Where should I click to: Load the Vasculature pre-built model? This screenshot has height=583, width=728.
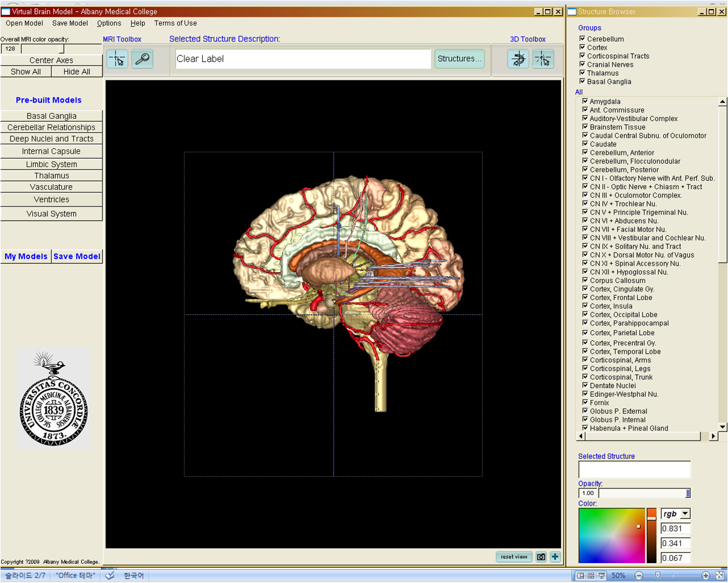52,187
